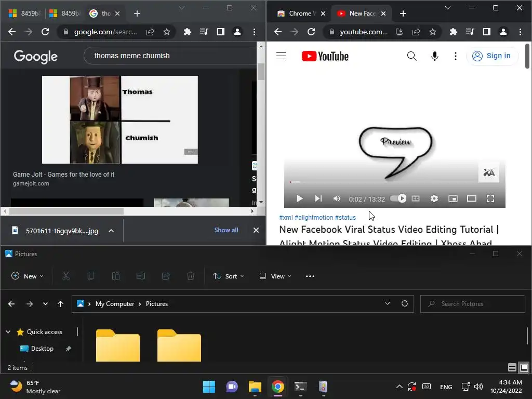
Task: Collapse the Quick access tree node
Action: pyautogui.click(x=8, y=332)
